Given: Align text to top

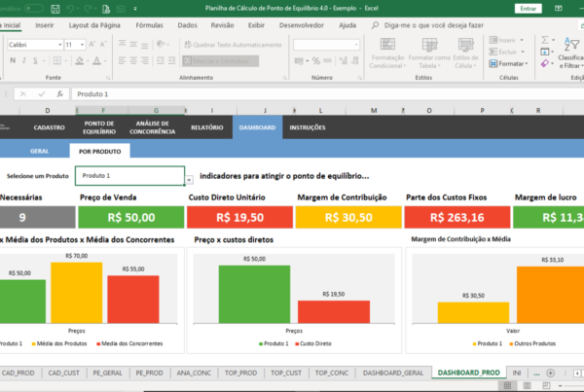Looking at the screenshot, I should pyautogui.click(x=123, y=45).
